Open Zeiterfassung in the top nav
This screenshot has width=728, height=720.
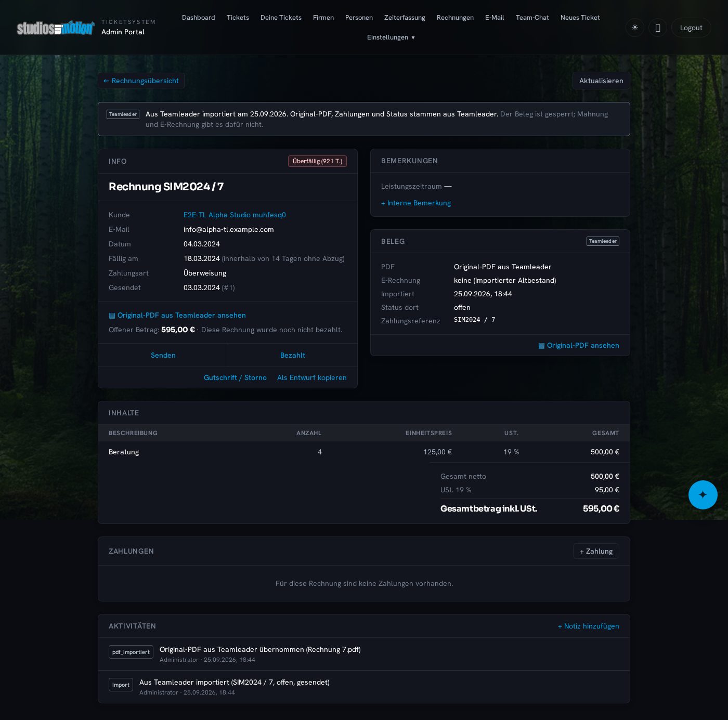point(405,18)
